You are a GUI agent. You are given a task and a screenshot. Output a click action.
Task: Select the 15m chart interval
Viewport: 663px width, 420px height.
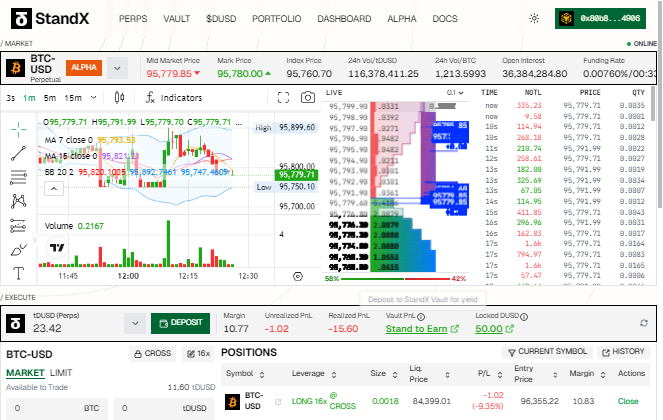click(x=73, y=98)
